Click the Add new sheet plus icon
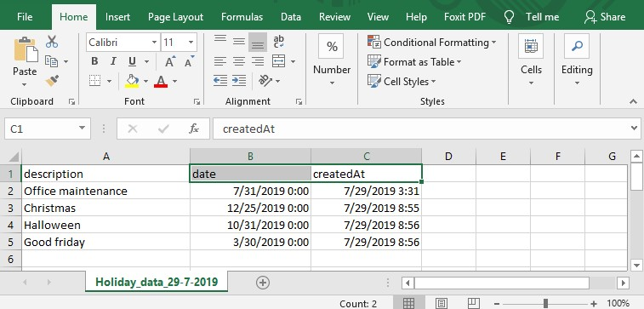Image resolution: width=644 pixels, height=309 pixels. [262, 283]
